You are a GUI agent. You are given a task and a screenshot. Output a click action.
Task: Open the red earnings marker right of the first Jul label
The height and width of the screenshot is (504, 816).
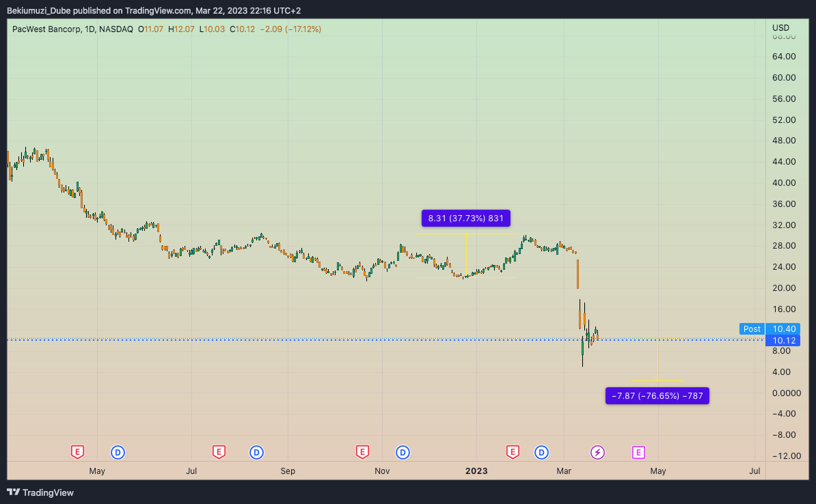pos(219,452)
